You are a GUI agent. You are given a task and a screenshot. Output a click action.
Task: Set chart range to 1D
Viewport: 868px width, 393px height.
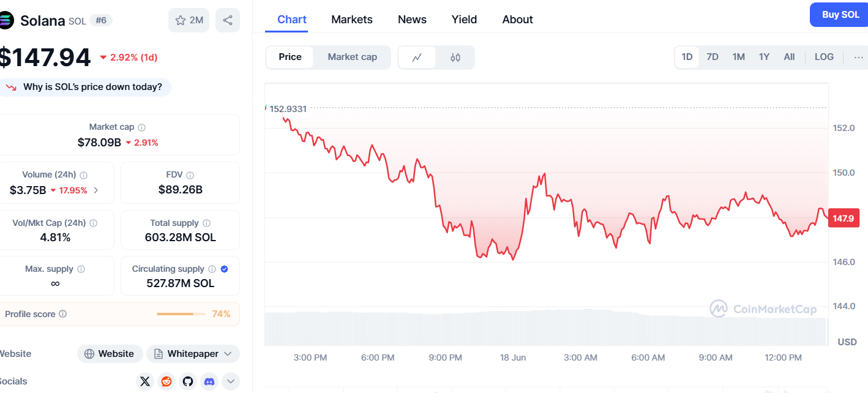tap(687, 57)
